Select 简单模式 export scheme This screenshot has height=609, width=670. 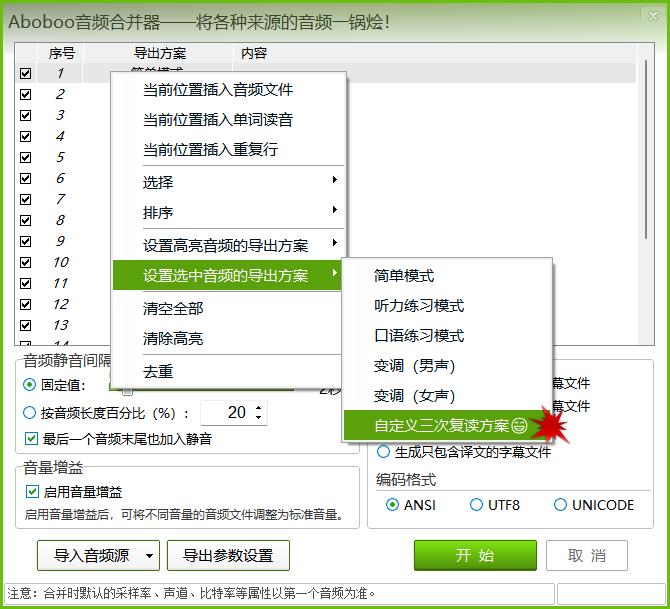coord(447,276)
